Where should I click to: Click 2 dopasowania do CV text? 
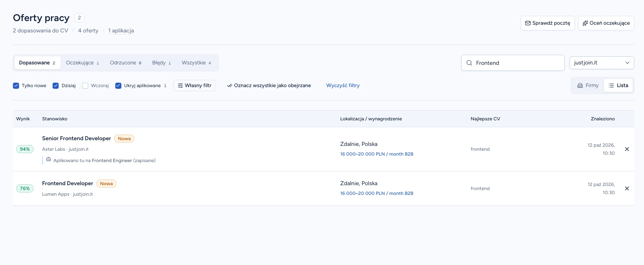coord(40,31)
